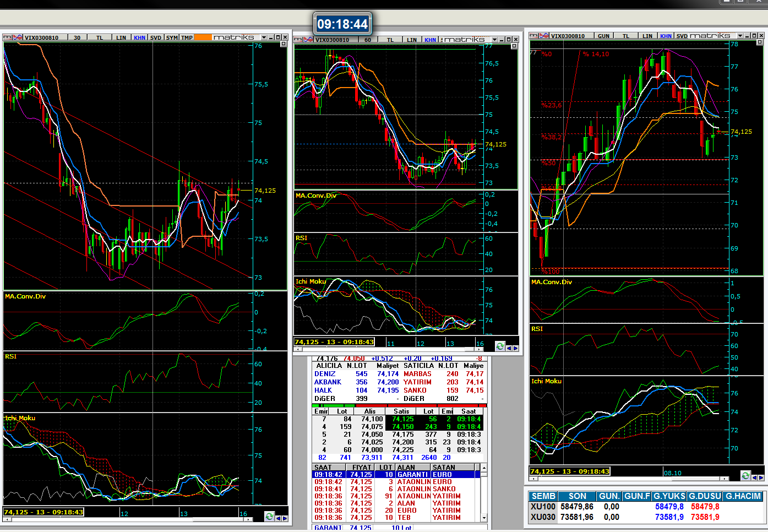This screenshot has width=768, height=532.
Task: Click the GUN period button in the right chart
Action: [603, 36]
